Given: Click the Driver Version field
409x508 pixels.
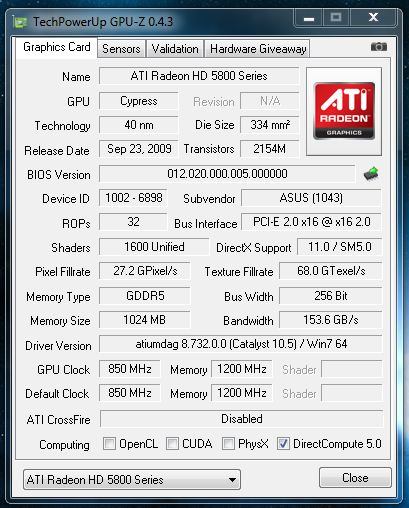Looking at the screenshot, I should pyautogui.click(x=241, y=344).
